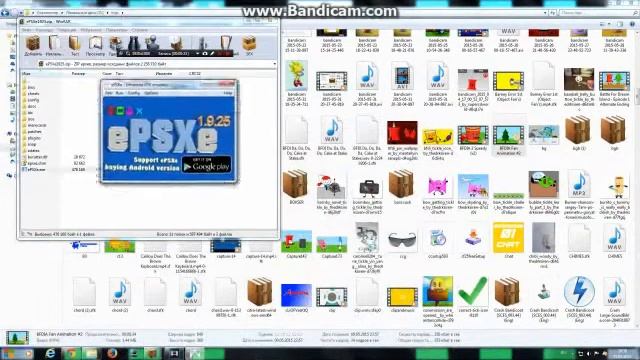Click the volume icon in system tray

pyautogui.click(x=588, y=353)
